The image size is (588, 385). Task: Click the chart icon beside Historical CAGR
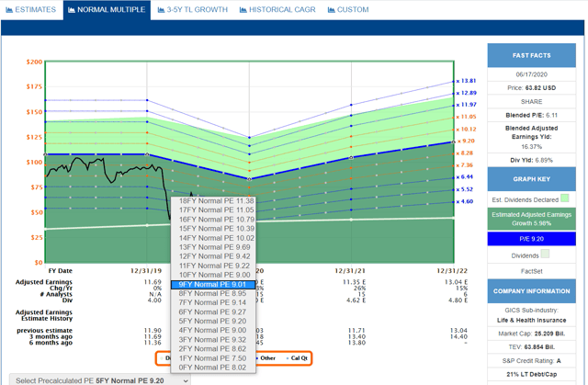point(244,10)
